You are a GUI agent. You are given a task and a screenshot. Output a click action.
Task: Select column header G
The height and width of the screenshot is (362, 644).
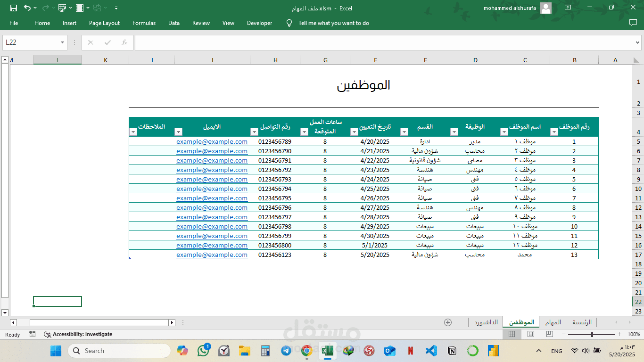(325, 60)
